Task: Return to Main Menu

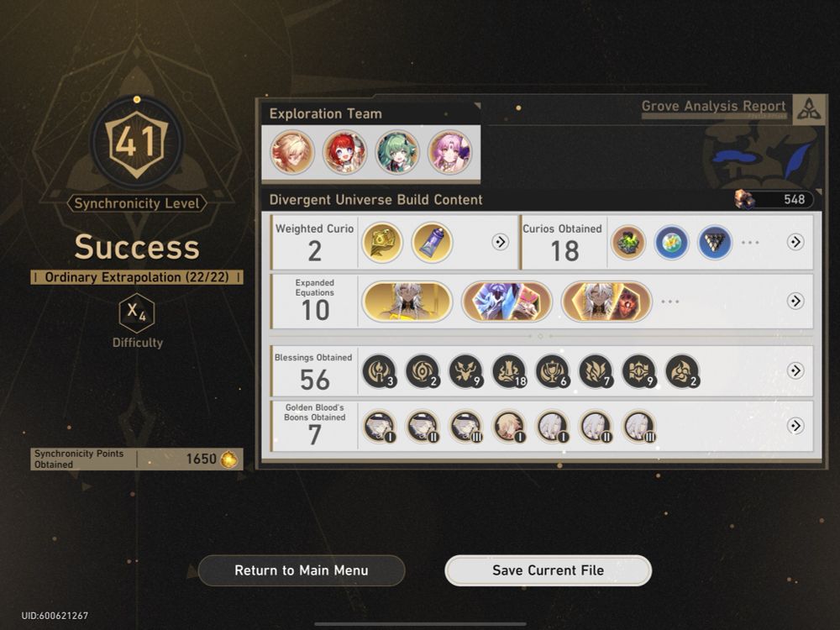Action: (x=302, y=570)
